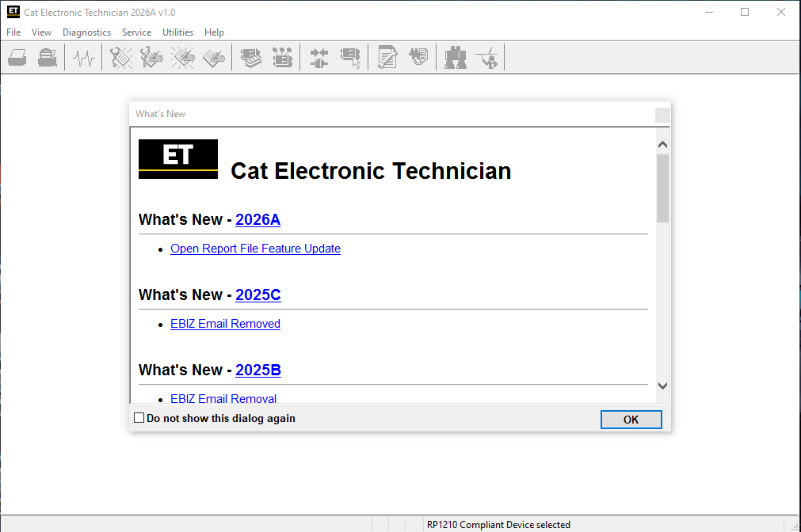Click the EBIZ Email Removed link
This screenshot has width=801, height=532.
click(225, 323)
